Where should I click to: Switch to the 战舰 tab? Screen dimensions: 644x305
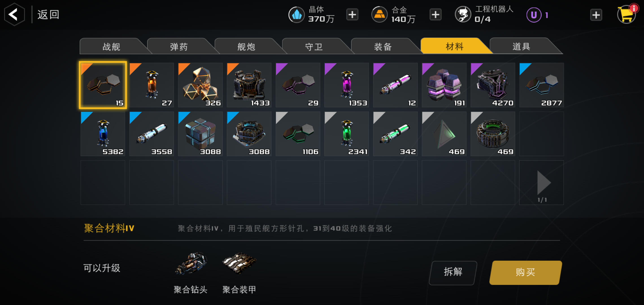click(x=112, y=46)
